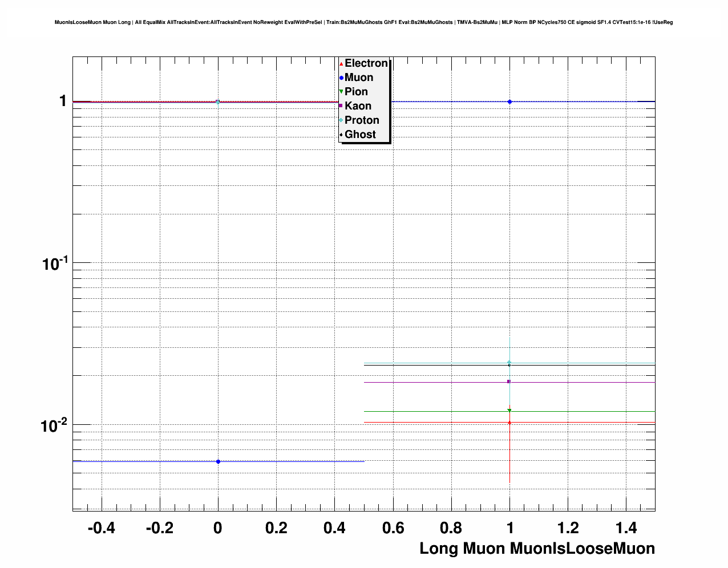Screen dimensions: 728x568
Task: Click the x-axis label -0.2
Action: (x=160, y=528)
